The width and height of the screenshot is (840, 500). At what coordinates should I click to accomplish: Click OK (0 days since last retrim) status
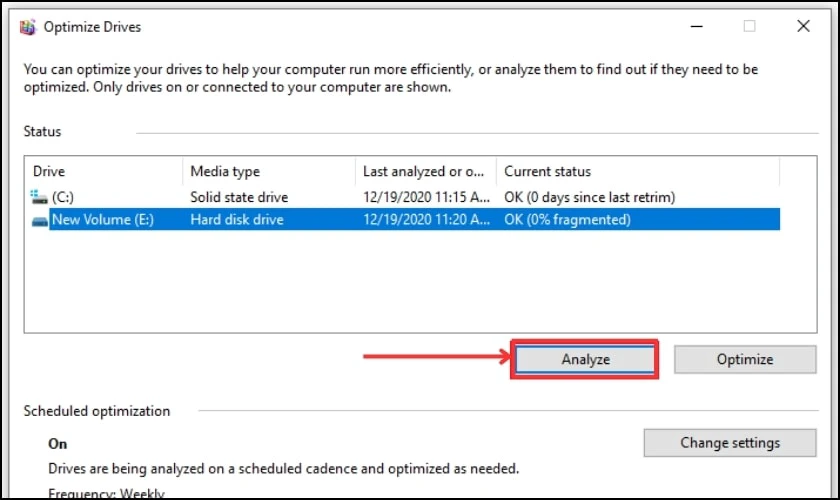[589, 197]
